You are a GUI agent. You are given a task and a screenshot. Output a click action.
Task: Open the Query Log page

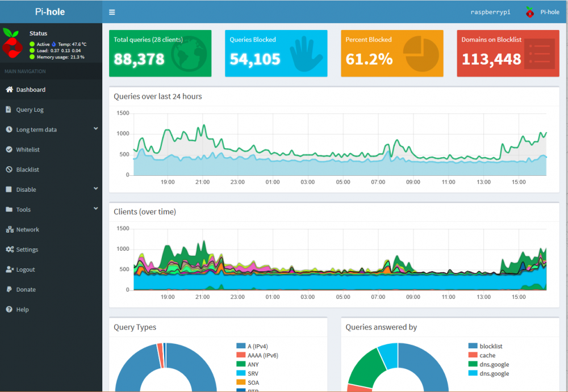coord(51,109)
